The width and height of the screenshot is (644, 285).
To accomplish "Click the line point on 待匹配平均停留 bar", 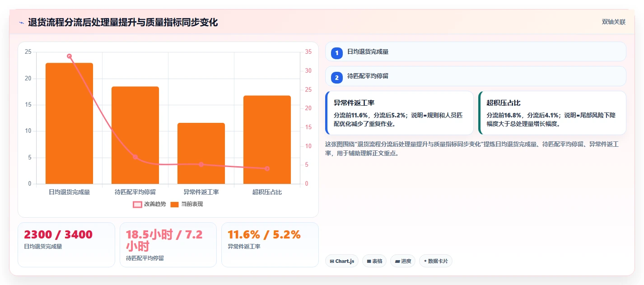I will click(135, 157).
